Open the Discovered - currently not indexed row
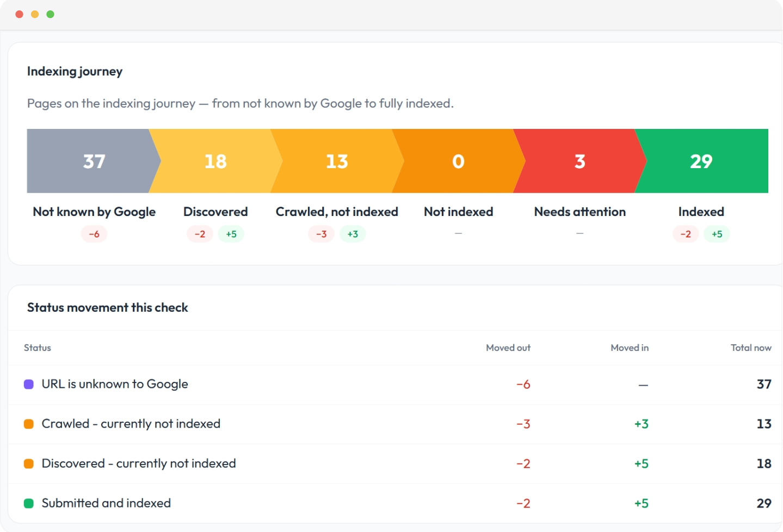The image size is (783, 532). (x=396, y=464)
